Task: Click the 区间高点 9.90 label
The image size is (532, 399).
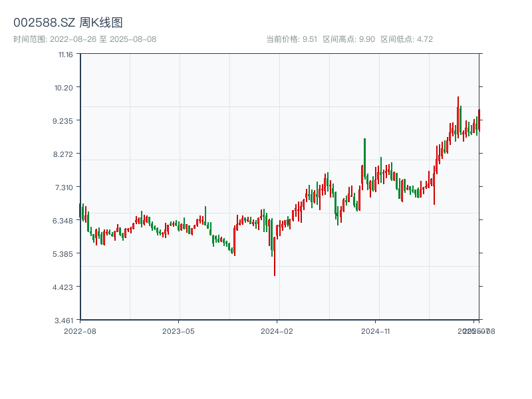Action: 348,39
